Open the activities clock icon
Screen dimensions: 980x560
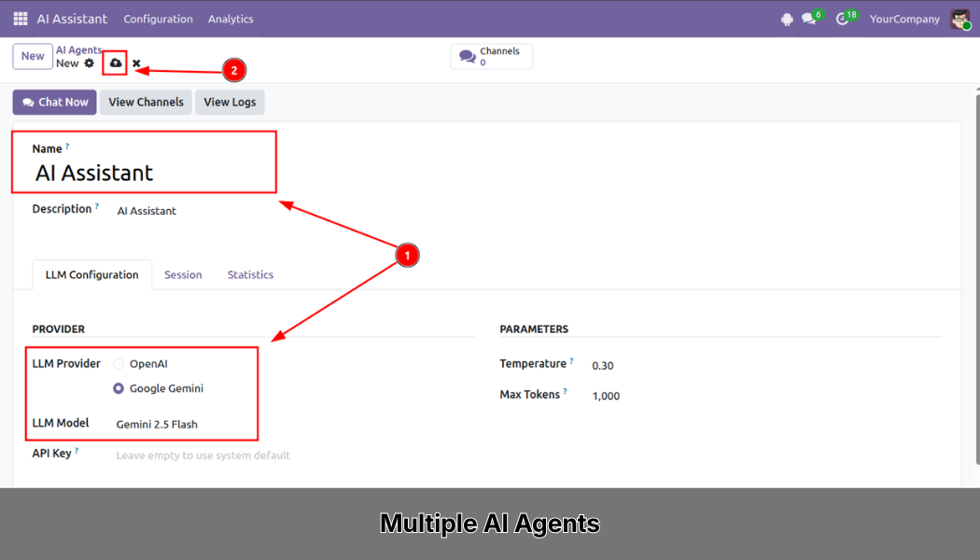pyautogui.click(x=843, y=20)
